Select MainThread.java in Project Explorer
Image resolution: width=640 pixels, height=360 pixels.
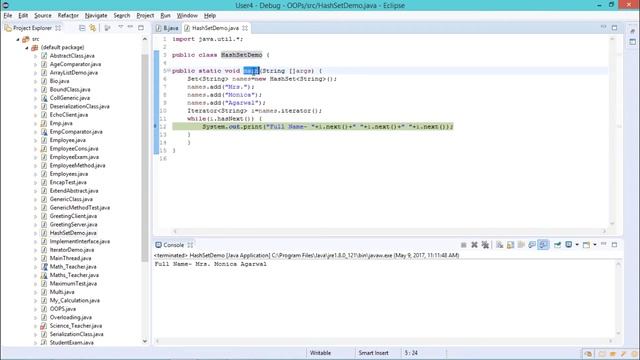tap(70, 258)
